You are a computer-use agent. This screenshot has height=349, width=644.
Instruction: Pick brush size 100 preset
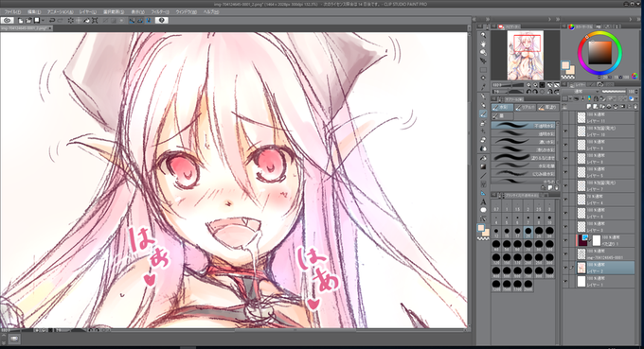pos(549,245)
